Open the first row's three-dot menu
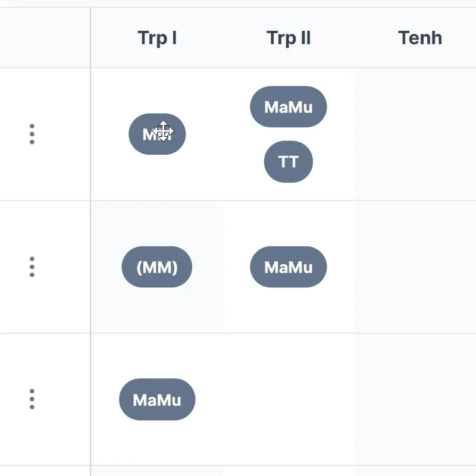Image resolution: width=476 pixels, height=476 pixels. (x=32, y=134)
